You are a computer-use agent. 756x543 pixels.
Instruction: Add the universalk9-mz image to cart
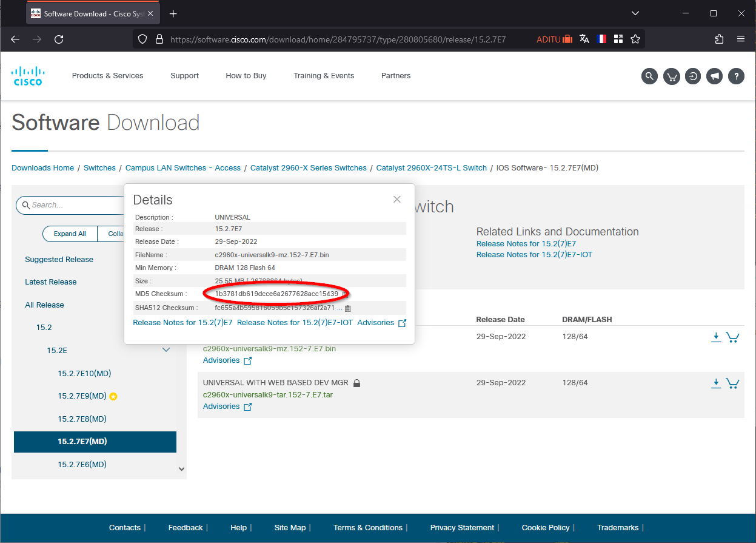click(x=732, y=337)
